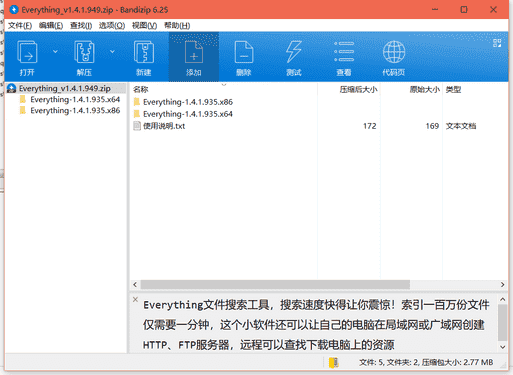Screen dimensions: 513x375
Task: Click the compressed size value 172
Action: point(369,126)
